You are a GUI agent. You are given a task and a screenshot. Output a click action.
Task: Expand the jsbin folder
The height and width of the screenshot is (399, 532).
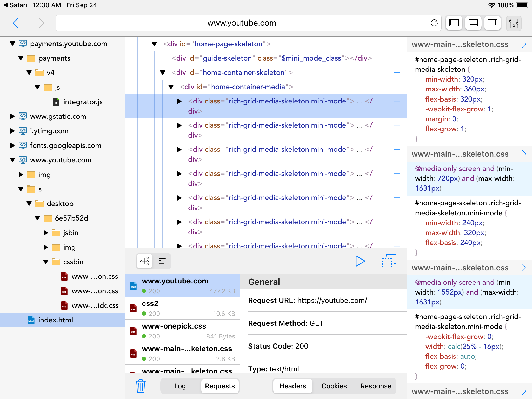click(x=46, y=233)
